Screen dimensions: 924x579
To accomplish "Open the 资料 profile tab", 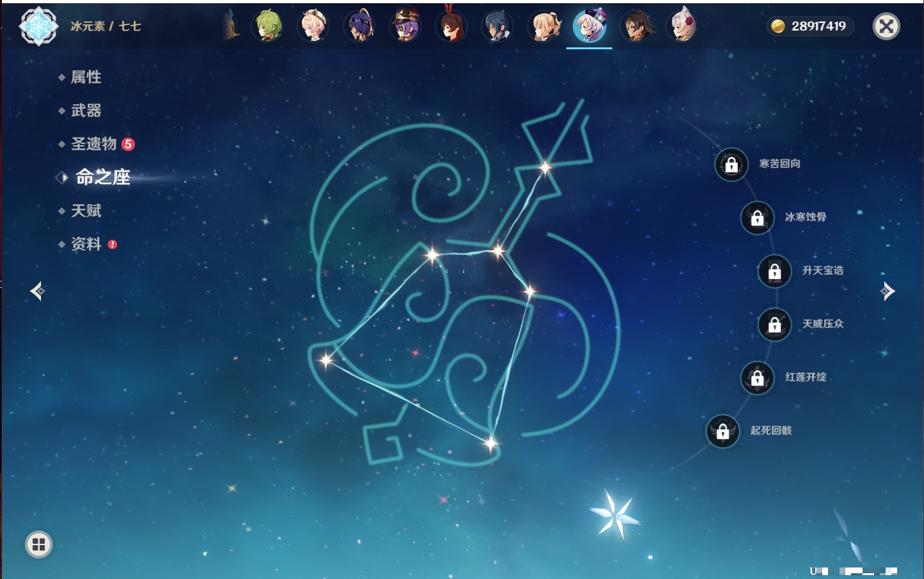I will pyautogui.click(x=86, y=244).
